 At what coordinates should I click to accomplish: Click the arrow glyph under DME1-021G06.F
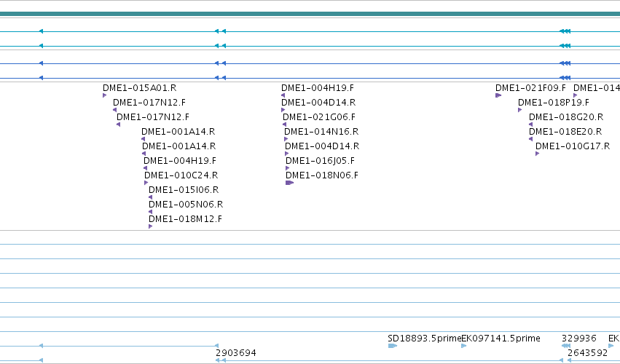pos(284,124)
